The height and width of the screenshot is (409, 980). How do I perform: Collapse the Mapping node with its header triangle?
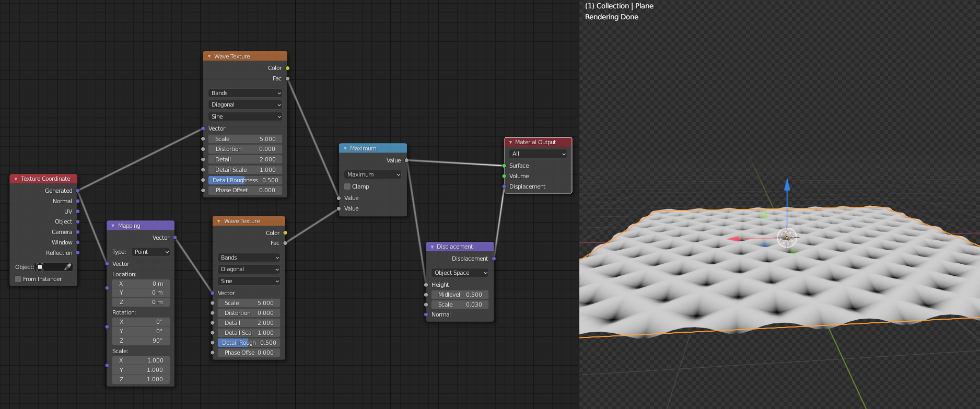[x=113, y=226]
